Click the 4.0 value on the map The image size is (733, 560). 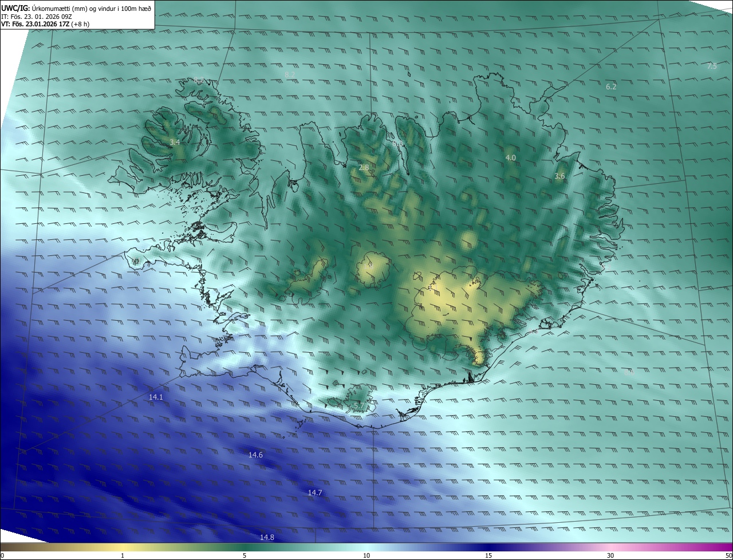pos(510,157)
